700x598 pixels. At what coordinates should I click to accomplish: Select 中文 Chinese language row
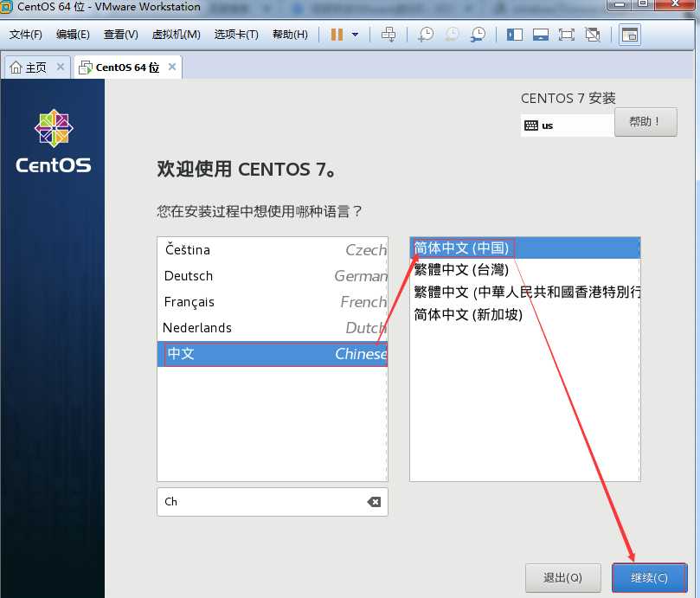pos(273,354)
